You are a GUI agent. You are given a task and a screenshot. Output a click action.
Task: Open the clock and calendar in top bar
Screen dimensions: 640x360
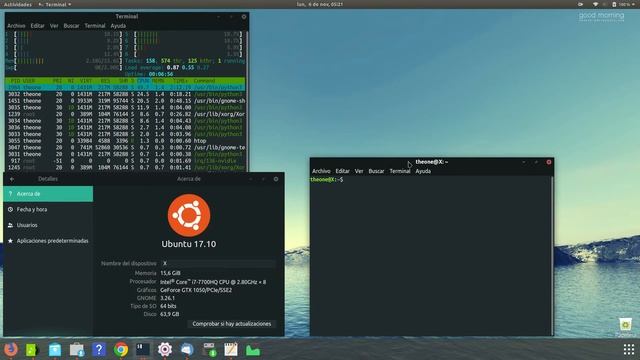coord(320,4)
